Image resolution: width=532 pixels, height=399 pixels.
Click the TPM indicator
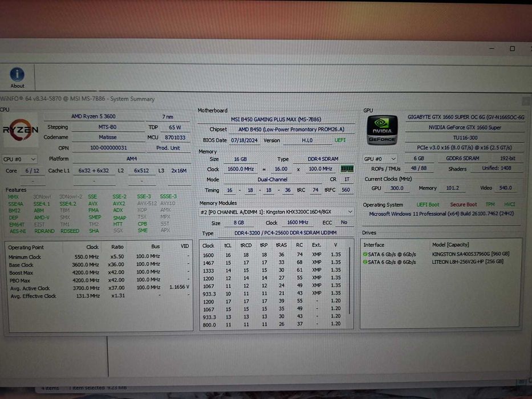(490, 204)
